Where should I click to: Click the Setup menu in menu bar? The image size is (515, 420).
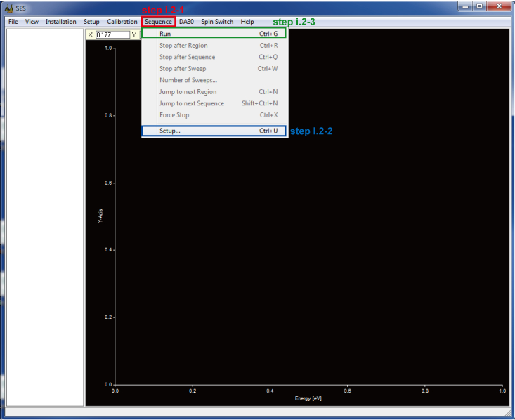[91, 22]
